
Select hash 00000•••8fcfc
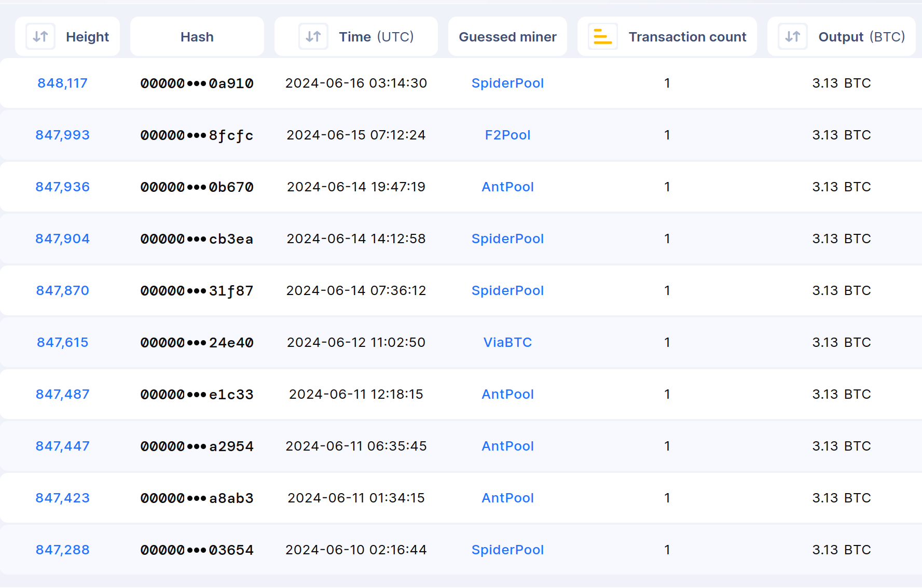[197, 135]
